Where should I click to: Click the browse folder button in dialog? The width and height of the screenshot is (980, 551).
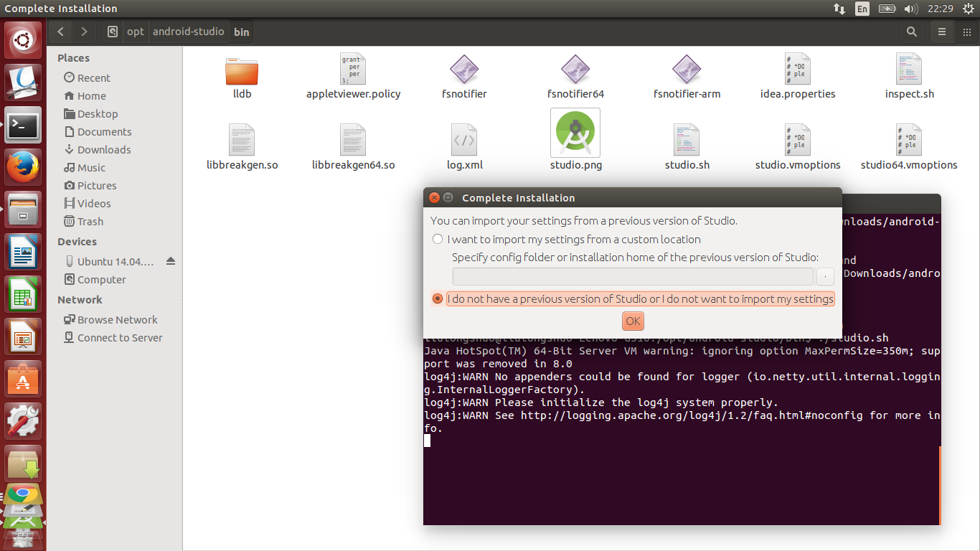pyautogui.click(x=825, y=276)
